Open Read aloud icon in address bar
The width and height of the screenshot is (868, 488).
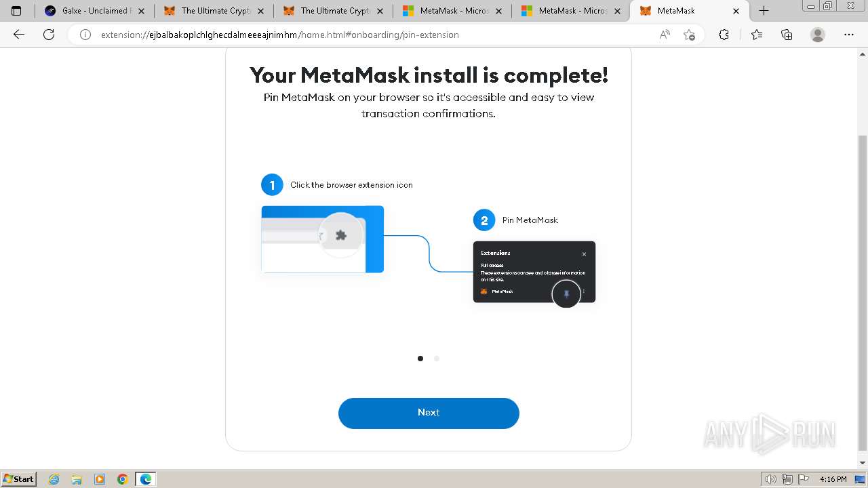(665, 35)
